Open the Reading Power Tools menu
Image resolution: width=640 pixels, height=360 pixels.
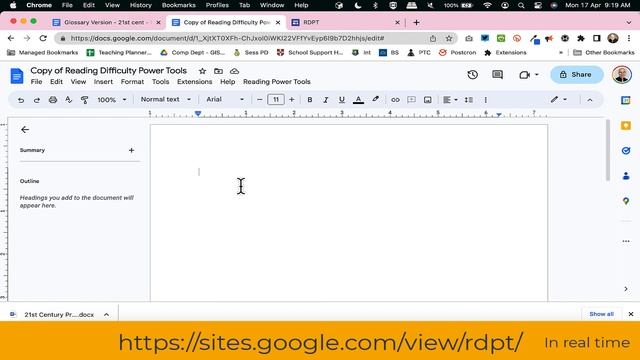(x=277, y=82)
